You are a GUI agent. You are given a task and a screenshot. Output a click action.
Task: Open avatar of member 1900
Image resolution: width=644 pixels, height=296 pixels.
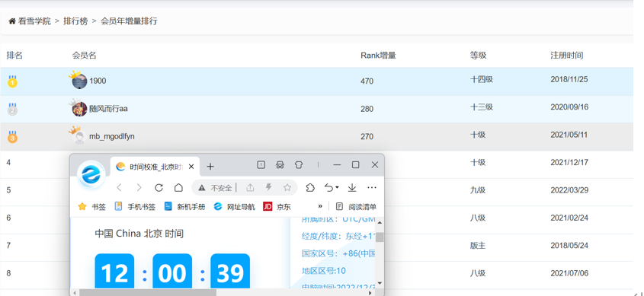point(79,81)
